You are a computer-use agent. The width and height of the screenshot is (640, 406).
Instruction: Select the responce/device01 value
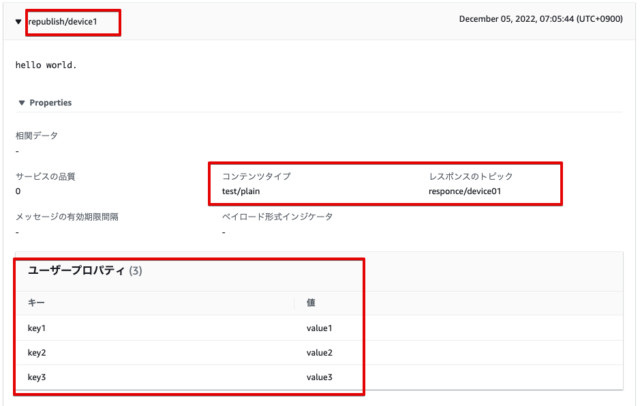click(x=464, y=191)
